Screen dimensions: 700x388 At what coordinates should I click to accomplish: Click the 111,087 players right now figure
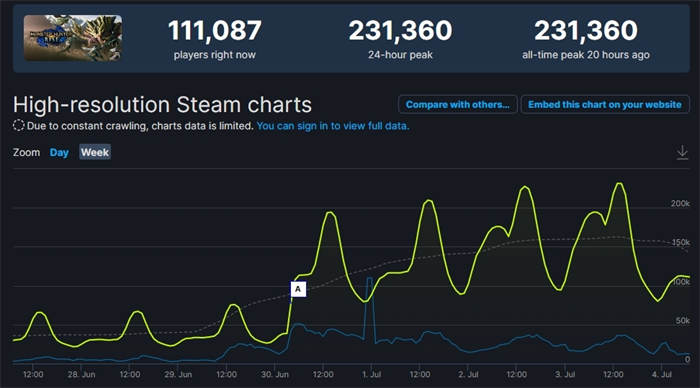[215, 30]
